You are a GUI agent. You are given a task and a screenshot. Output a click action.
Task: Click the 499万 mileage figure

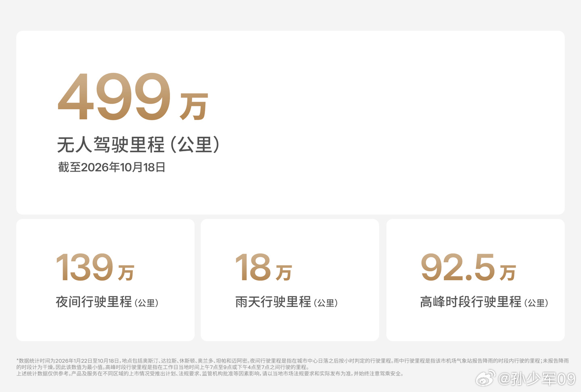(x=133, y=97)
